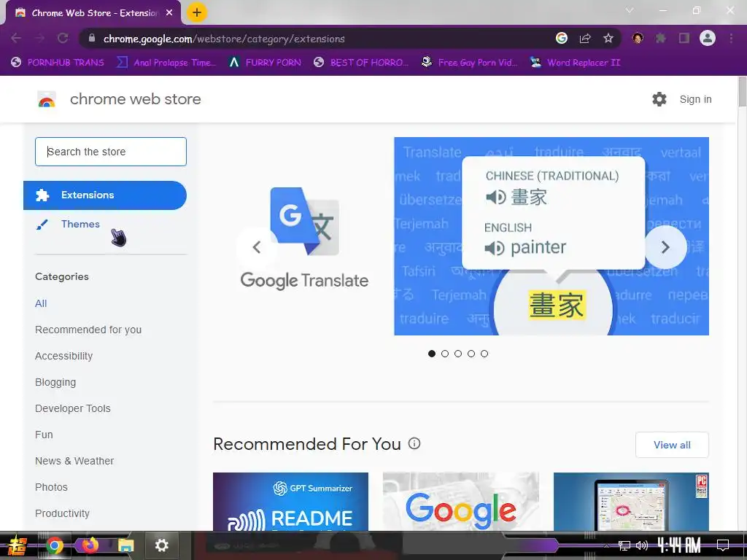Open the map tablet extension card
The height and width of the screenshot is (560, 747).
tap(631, 502)
